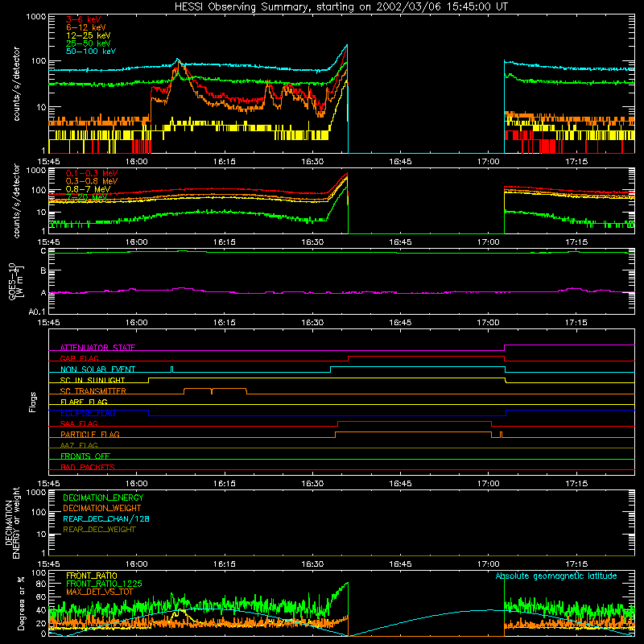Click the cyan 50-100 keV peak near 16:07

point(177,60)
